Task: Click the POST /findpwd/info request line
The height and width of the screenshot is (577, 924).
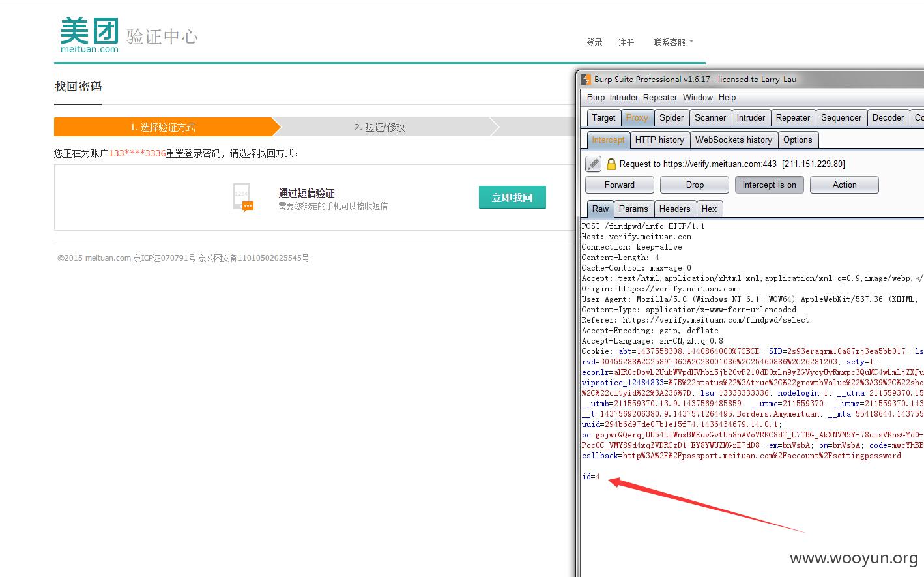Action: coord(643,226)
